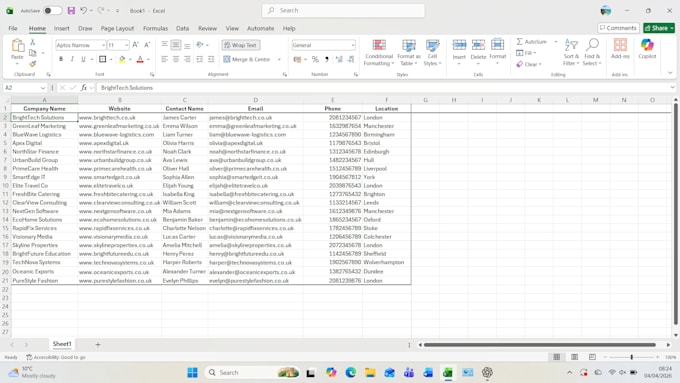
Task: Decrease font size with smaller A
Action: point(147,45)
